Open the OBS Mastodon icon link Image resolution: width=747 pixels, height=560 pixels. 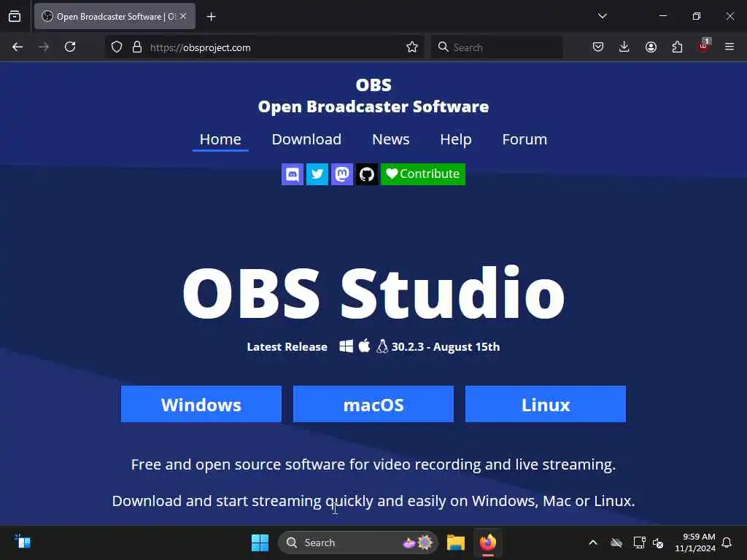pyautogui.click(x=342, y=174)
